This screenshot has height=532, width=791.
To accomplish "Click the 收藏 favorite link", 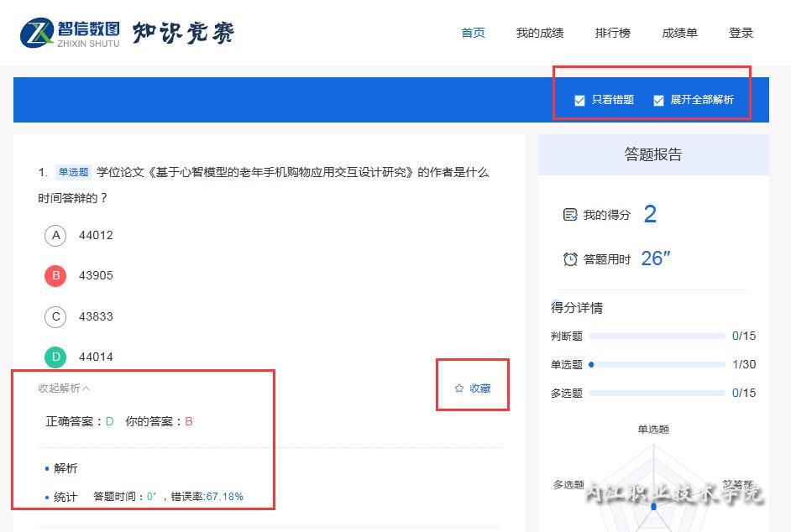I will pos(479,389).
